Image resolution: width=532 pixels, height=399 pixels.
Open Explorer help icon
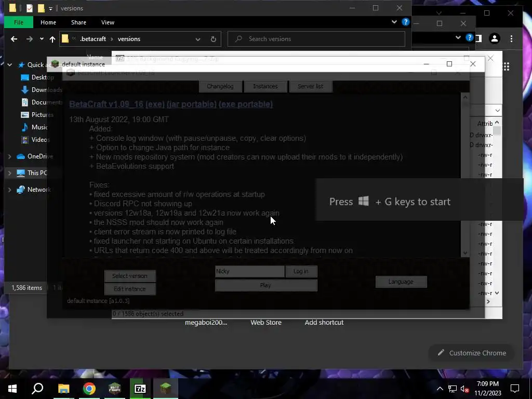coord(405,22)
